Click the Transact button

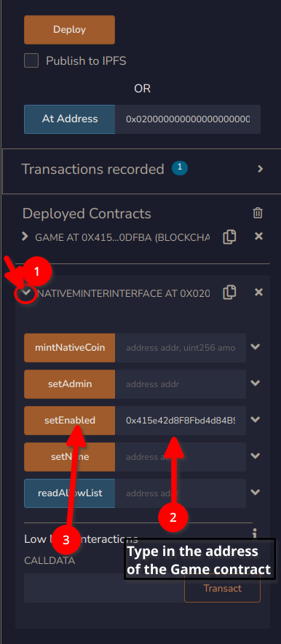(222, 588)
